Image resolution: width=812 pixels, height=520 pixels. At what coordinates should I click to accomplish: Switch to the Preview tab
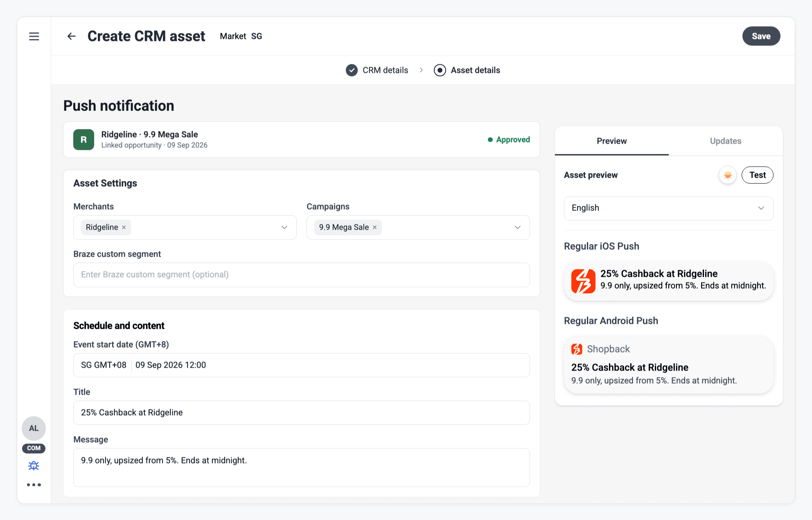(x=612, y=141)
